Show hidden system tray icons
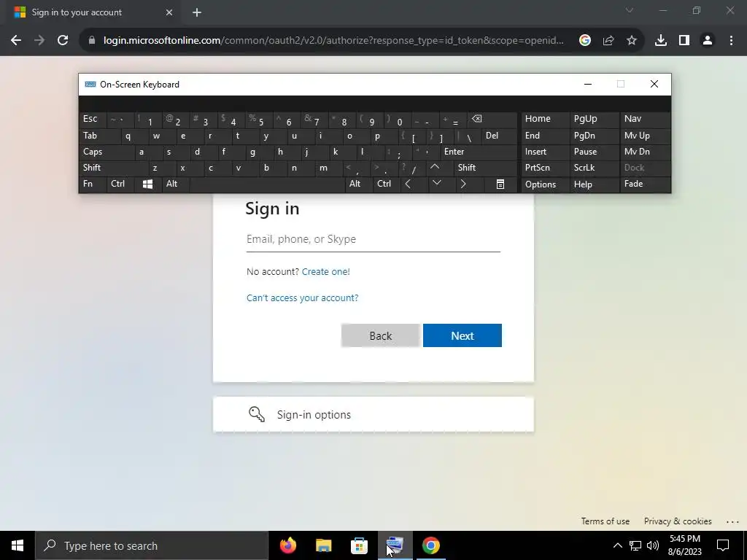The height and width of the screenshot is (560, 747). coord(617,545)
